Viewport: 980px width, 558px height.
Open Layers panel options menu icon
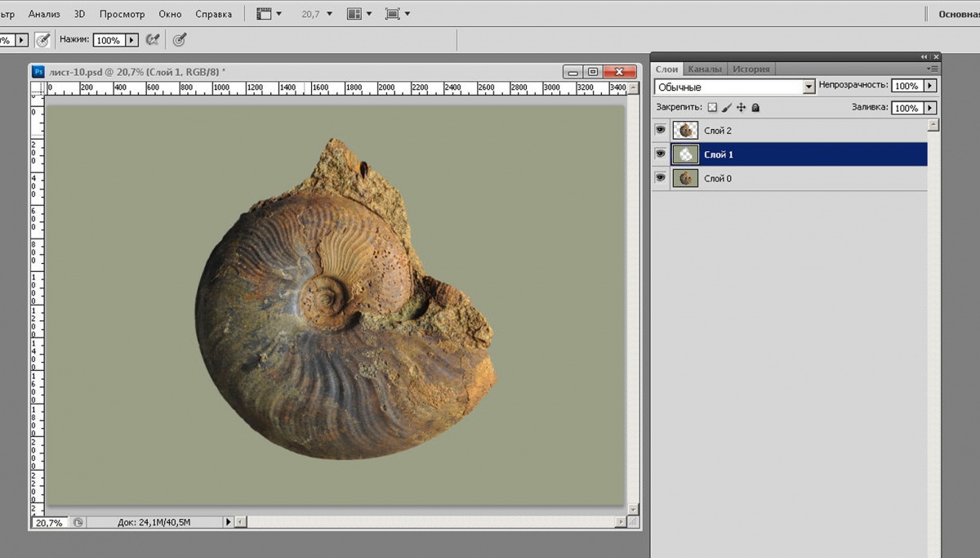pyautogui.click(x=933, y=69)
